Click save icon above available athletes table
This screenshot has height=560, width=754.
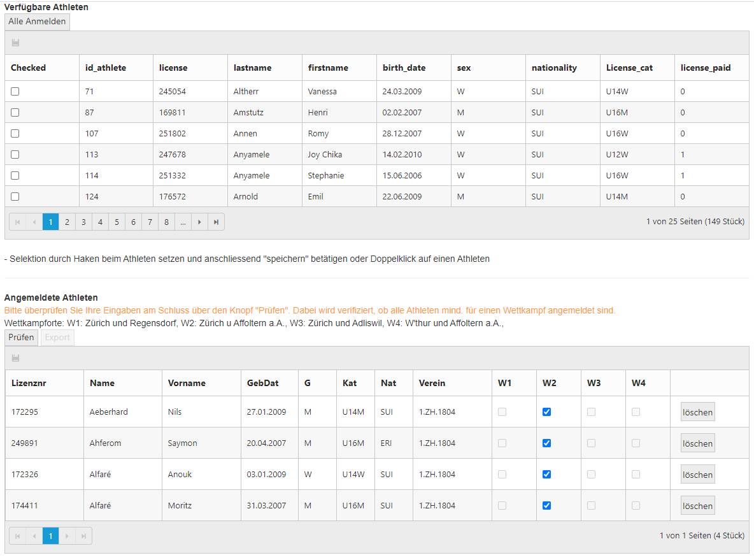click(16, 43)
